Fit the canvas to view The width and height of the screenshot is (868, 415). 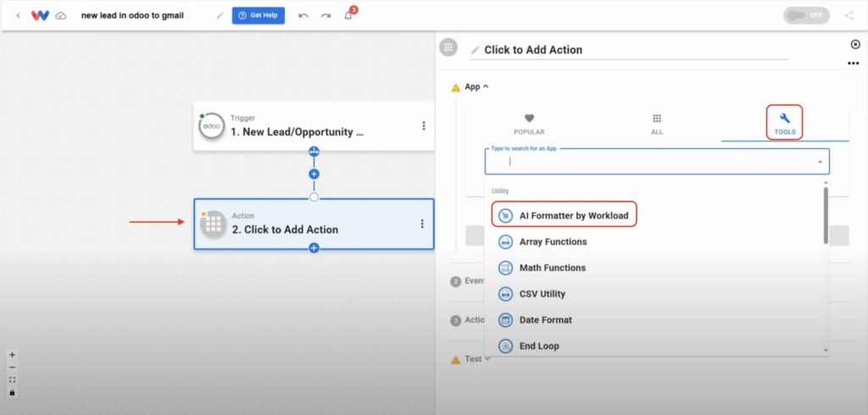point(12,380)
